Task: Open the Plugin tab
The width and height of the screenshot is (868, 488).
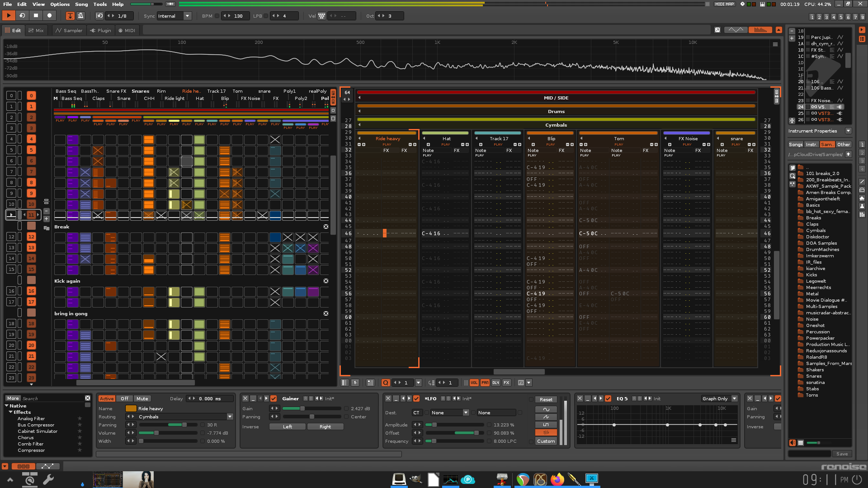Action: click(x=100, y=30)
